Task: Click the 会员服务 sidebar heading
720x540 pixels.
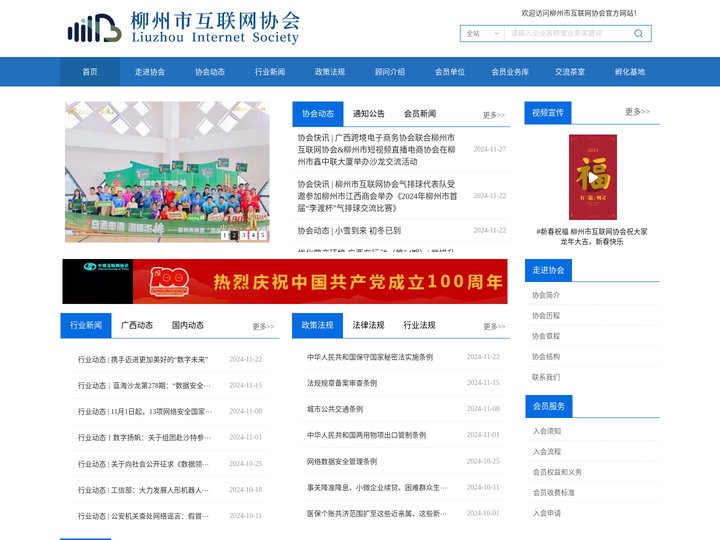Action: (x=549, y=406)
